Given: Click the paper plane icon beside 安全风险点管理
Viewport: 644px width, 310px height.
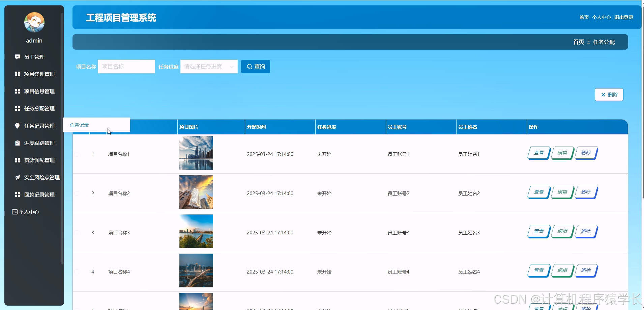Looking at the screenshot, I should [18, 177].
